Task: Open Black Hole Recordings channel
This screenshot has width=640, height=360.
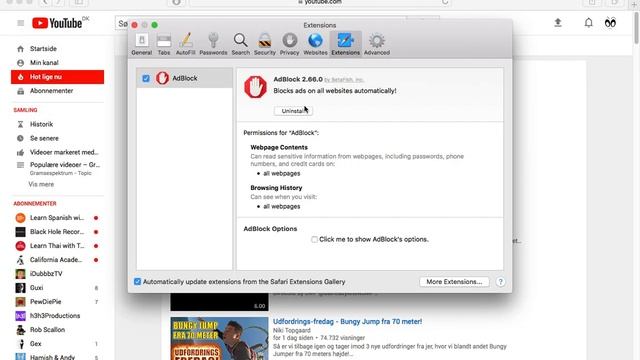Action: [57, 231]
